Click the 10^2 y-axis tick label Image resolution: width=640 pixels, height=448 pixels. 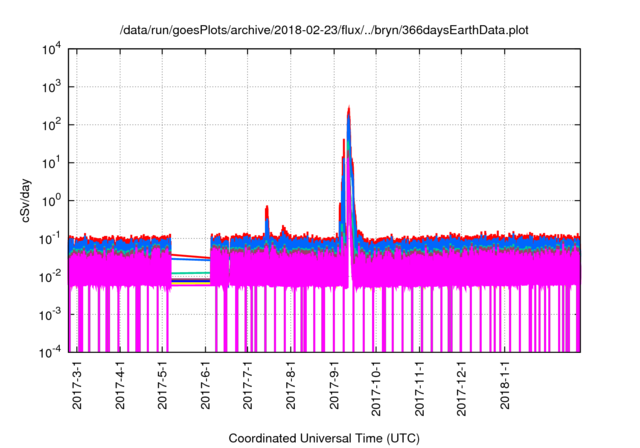click(x=52, y=124)
